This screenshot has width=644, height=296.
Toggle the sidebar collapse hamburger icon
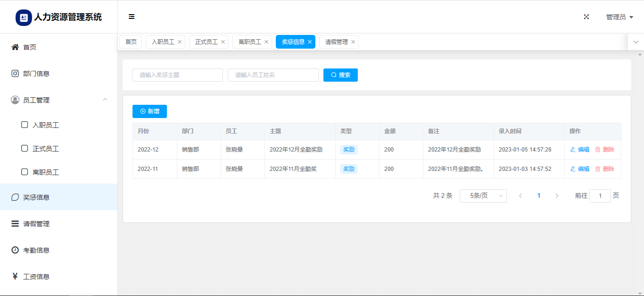pyautogui.click(x=132, y=17)
